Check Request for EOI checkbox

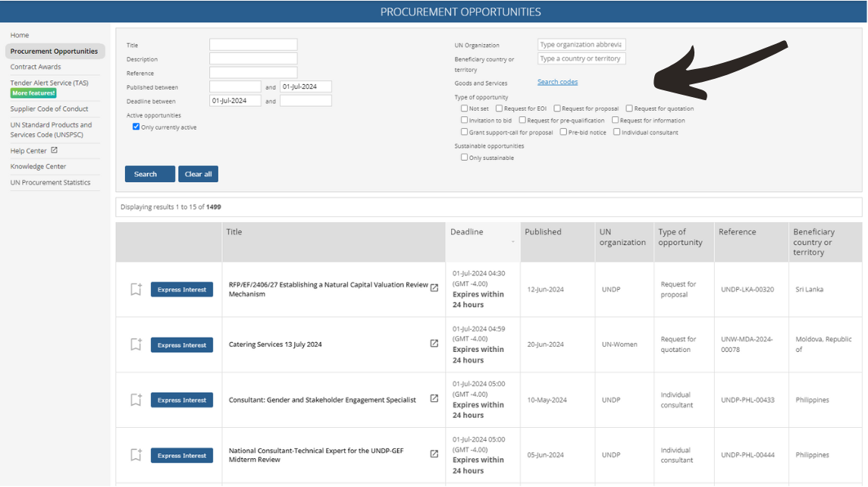coord(500,108)
